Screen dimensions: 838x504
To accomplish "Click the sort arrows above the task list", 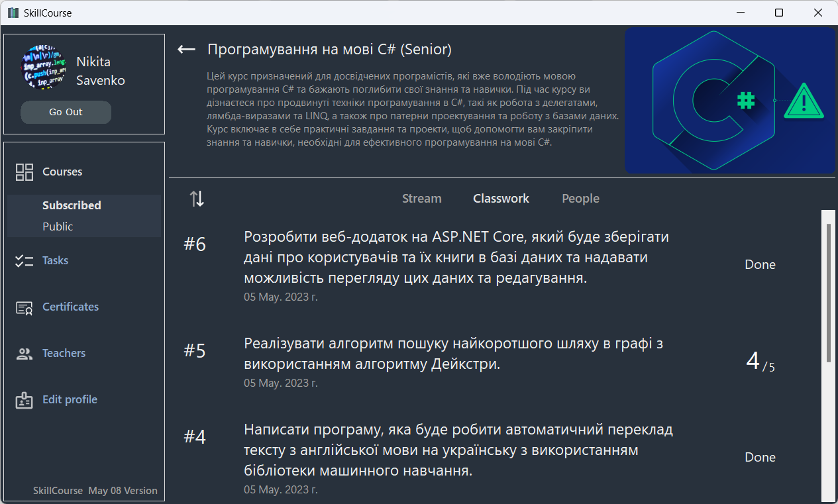I will point(196,198).
